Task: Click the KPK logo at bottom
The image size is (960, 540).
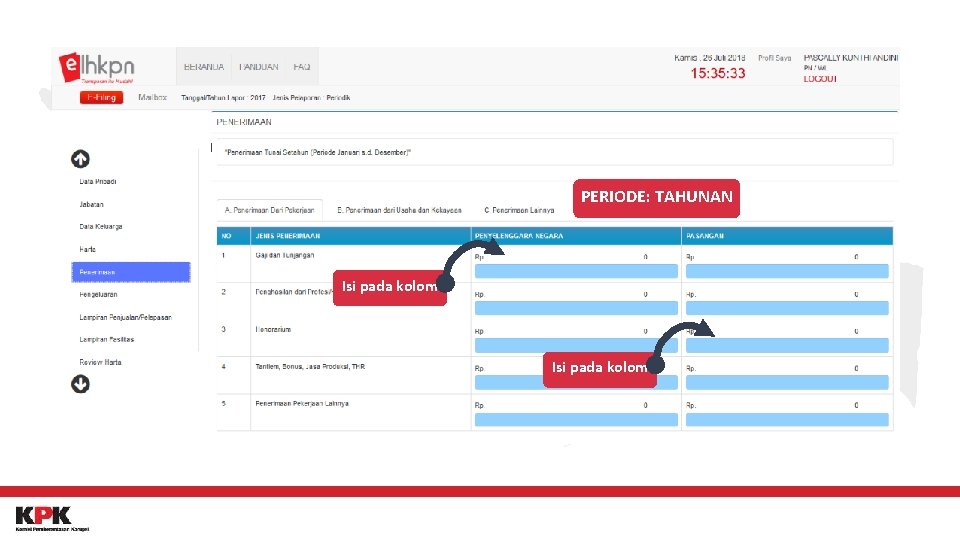Action: 52,519
